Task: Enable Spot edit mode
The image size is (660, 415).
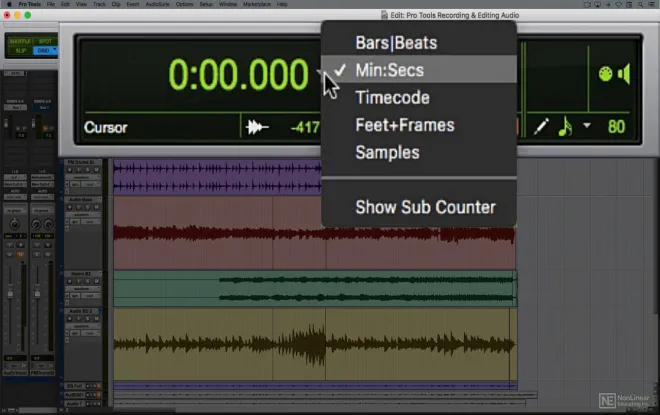Action: pos(45,41)
